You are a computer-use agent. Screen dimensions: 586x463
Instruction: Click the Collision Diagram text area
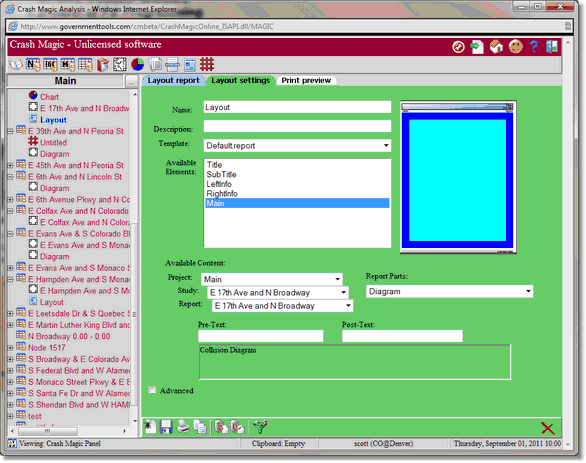(355, 362)
